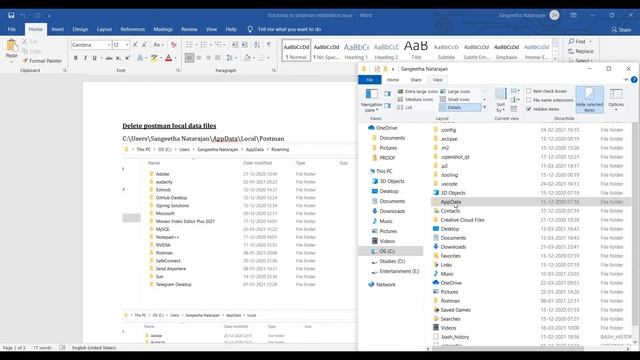Image resolution: width=640 pixels, height=360 pixels.
Task: Apply the Title style
Action: tap(416, 51)
